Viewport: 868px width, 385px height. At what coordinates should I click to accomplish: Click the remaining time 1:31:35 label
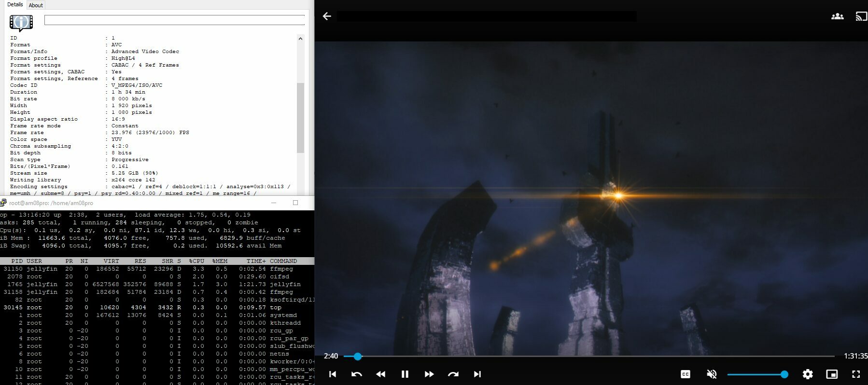coord(855,356)
